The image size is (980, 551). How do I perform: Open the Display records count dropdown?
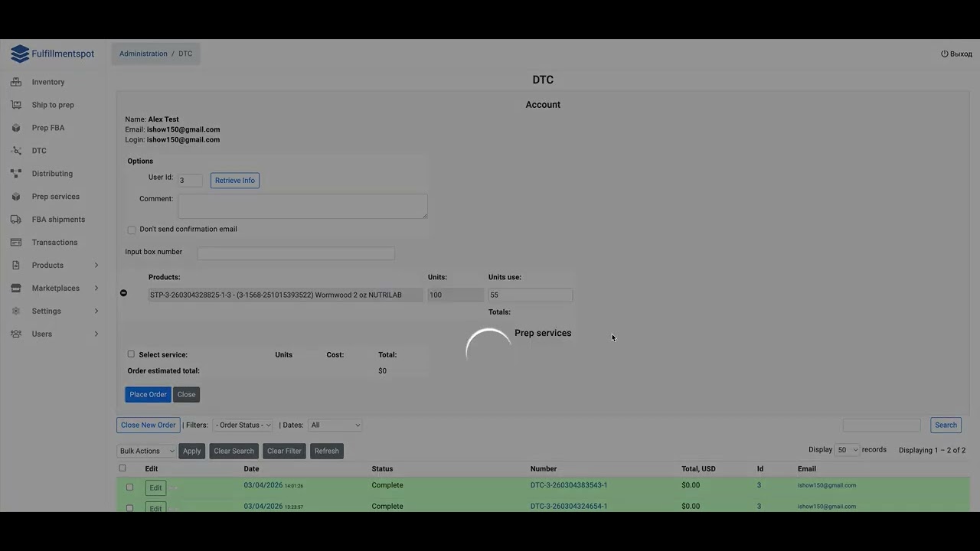coord(847,450)
